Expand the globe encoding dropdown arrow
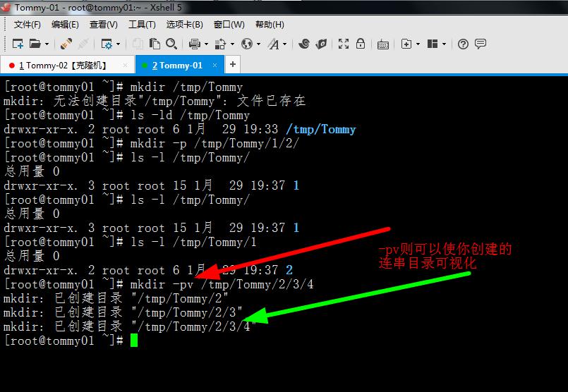This screenshot has height=392, width=568. [x=259, y=44]
